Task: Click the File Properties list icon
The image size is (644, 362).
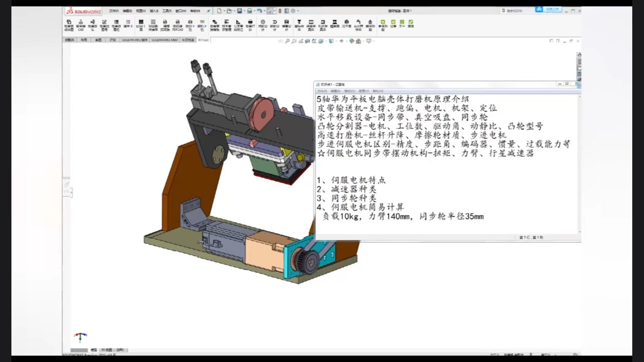Action: pos(286,11)
